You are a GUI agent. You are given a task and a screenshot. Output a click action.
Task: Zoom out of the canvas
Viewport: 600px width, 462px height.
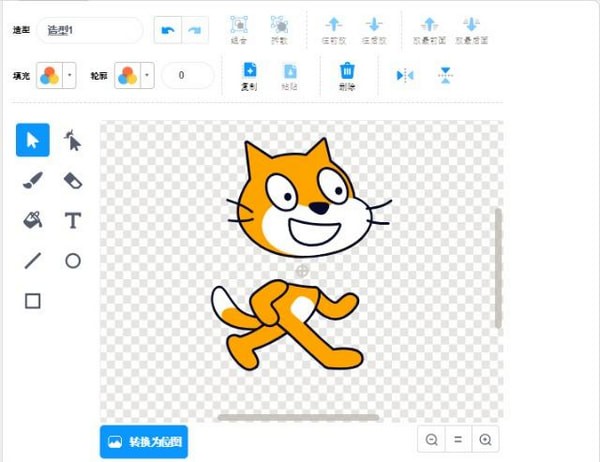[x=432, y=439]
